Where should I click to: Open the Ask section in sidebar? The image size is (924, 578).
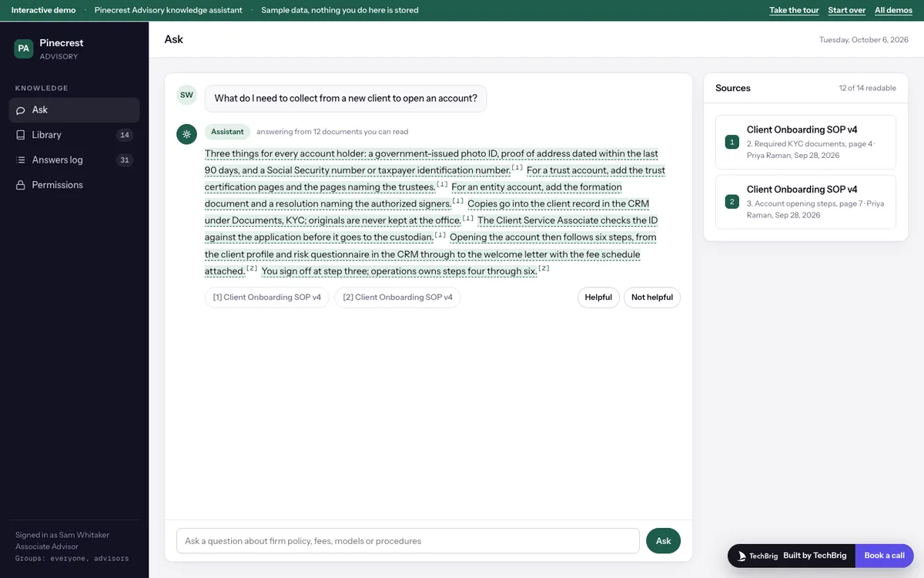tap(74, 110)
